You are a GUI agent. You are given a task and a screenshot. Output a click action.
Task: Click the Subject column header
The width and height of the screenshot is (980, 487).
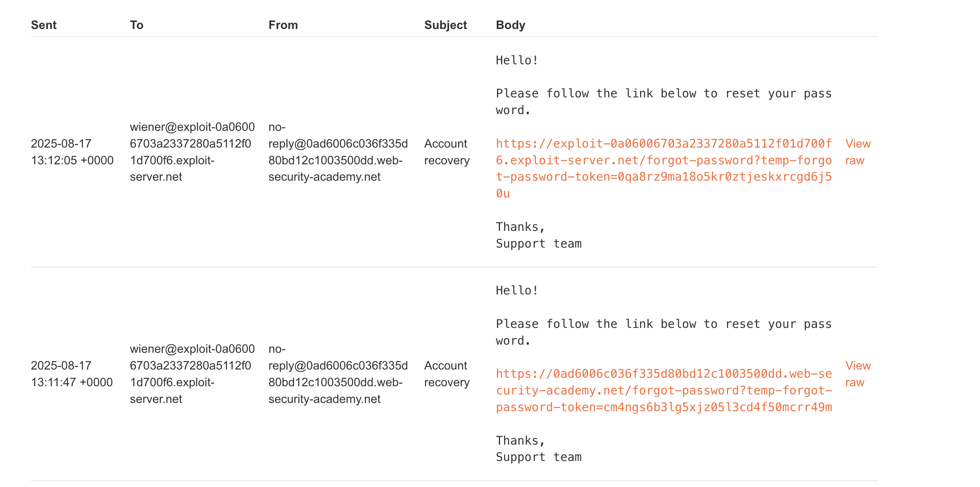click(445, 25)
